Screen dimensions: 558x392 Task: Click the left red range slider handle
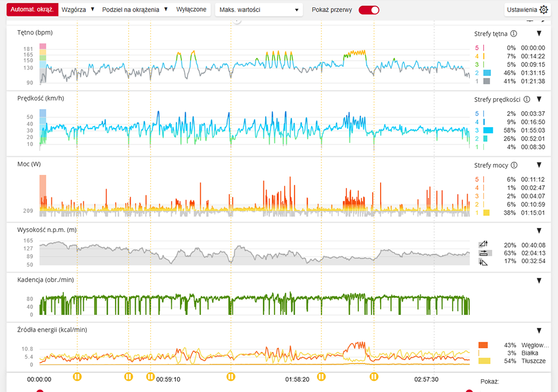(40, 391)
